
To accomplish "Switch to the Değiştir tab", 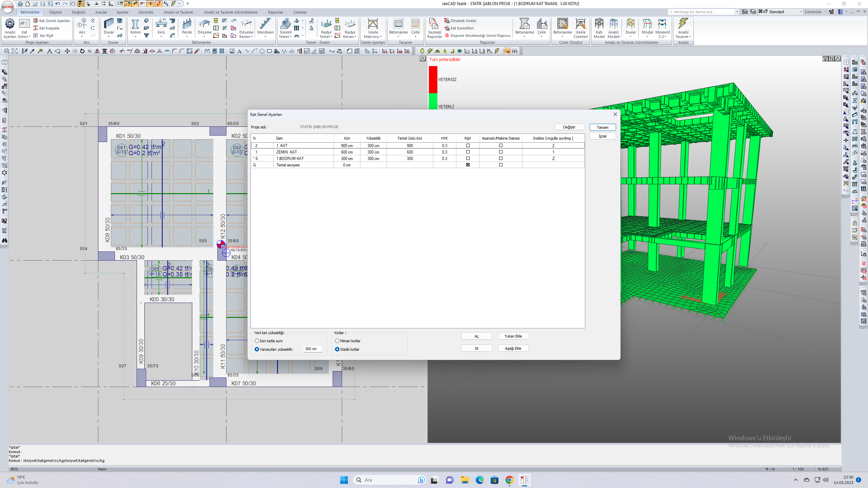I will pyautogui.click(x=79, y=12).
